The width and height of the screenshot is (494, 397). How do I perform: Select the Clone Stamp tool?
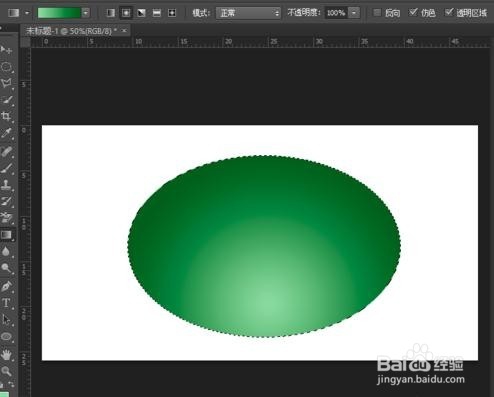[6, 185]
